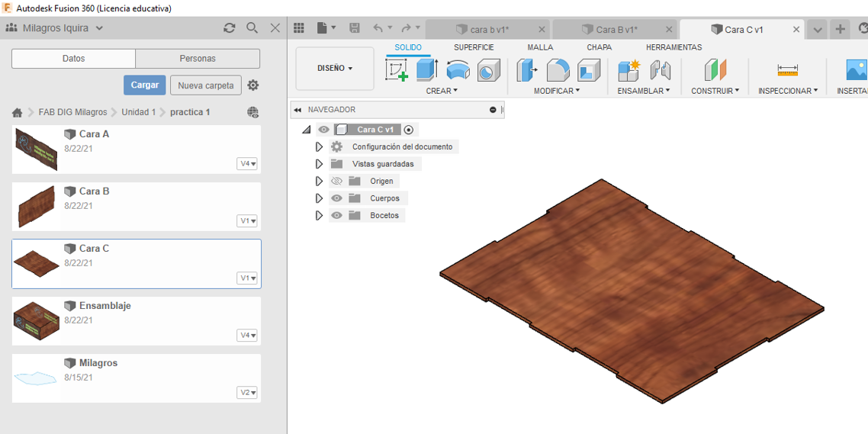Open the DISEÑO workspace dropdown
This screenshot has width=868, height=434.
click(335, 69)
